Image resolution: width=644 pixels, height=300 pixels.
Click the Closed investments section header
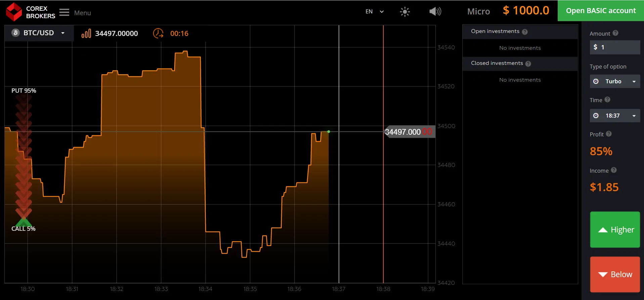(x=520, y=63)
